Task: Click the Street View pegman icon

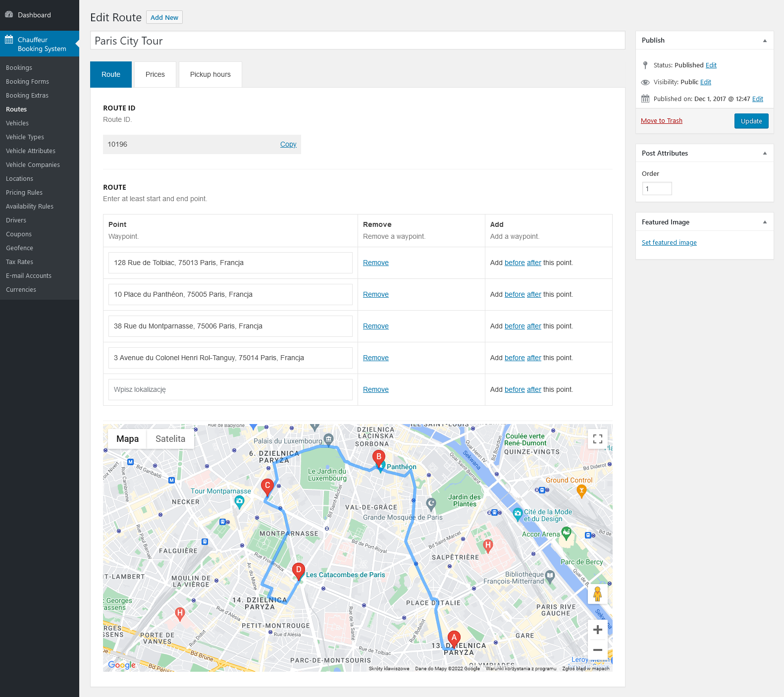Action: click(597, 594)
